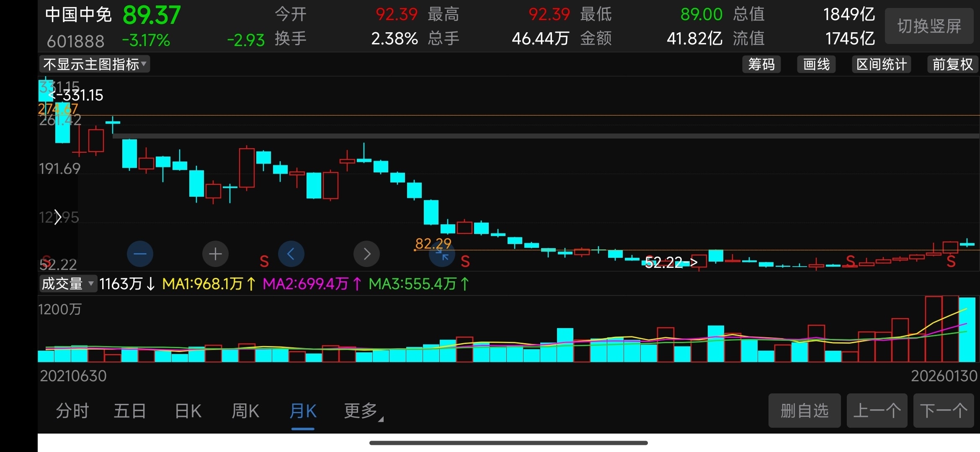Screen dimensions: 980x452
Task: Switch to the 周K tab
Action: [245, 411]
